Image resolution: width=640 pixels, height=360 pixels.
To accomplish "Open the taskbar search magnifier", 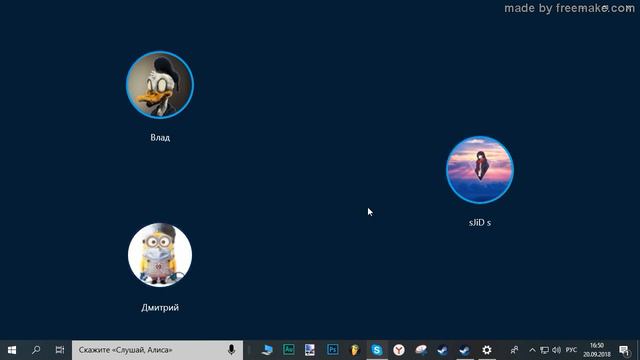I will (x=36, y=350).
